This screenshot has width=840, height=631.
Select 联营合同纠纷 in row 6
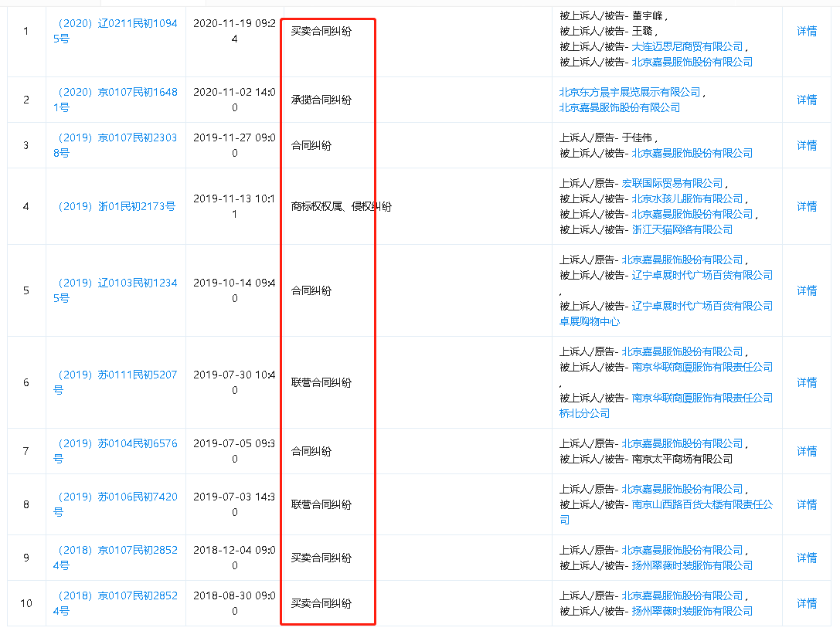[x=321, y=382]
